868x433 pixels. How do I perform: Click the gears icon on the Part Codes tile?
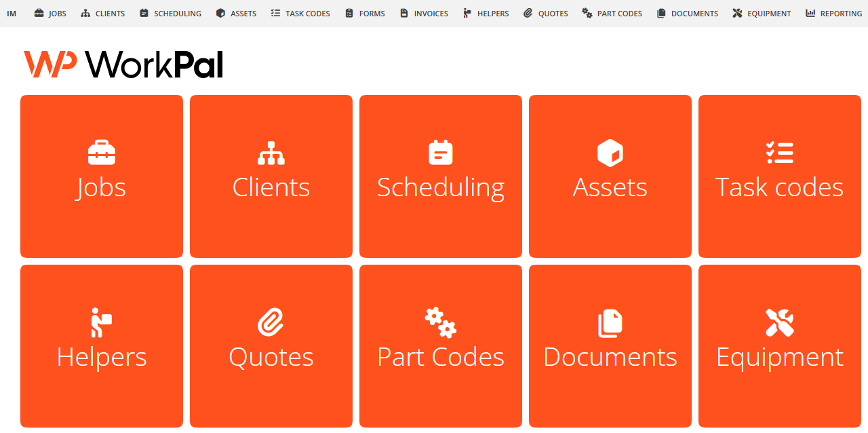click(x=441, y=322)
